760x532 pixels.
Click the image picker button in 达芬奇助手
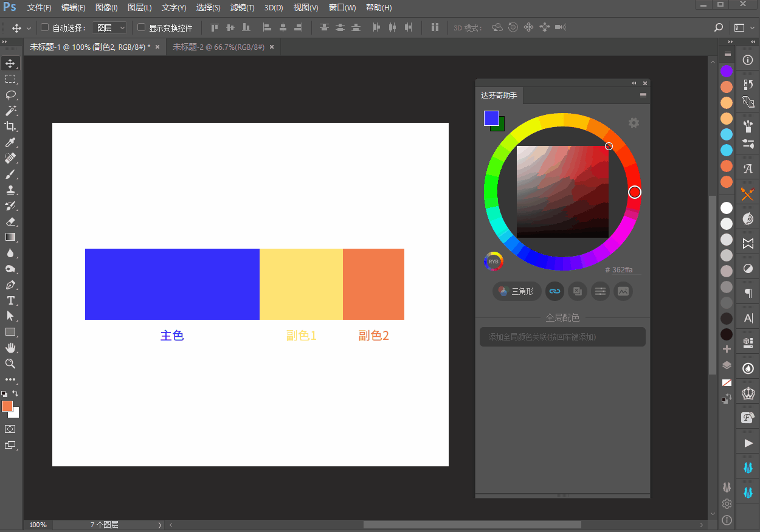[x=623, y=291]
